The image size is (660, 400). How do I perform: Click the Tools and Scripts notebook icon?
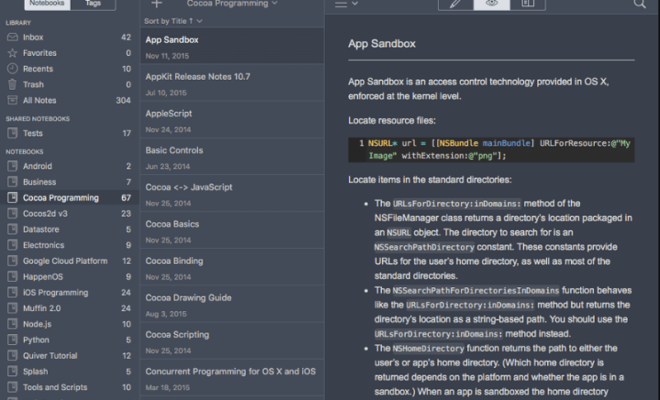coord(13,387)
